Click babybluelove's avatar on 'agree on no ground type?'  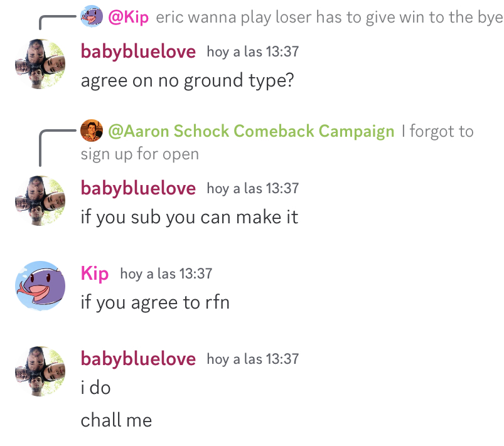[40, 64]
